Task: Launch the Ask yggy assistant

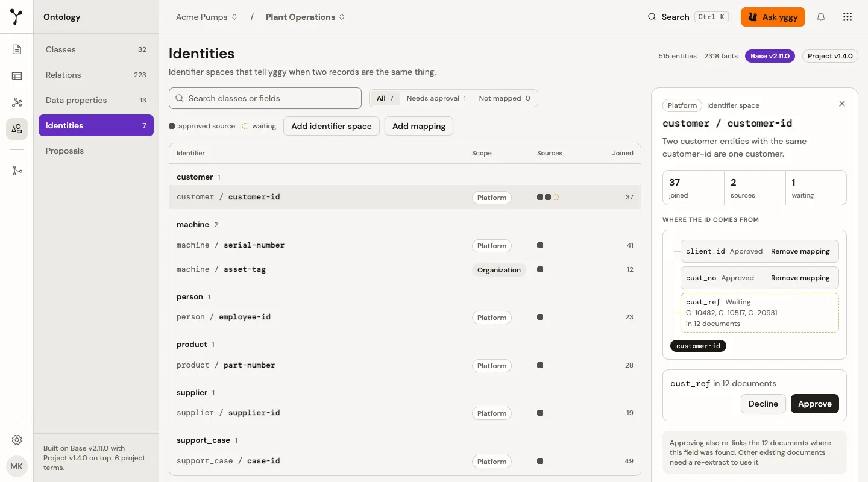Action: 773,17
